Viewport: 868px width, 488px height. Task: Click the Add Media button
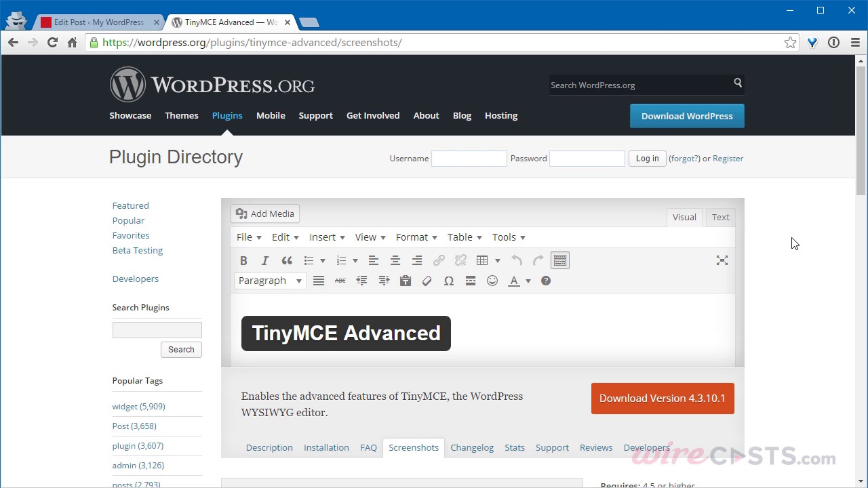[265, 213]
